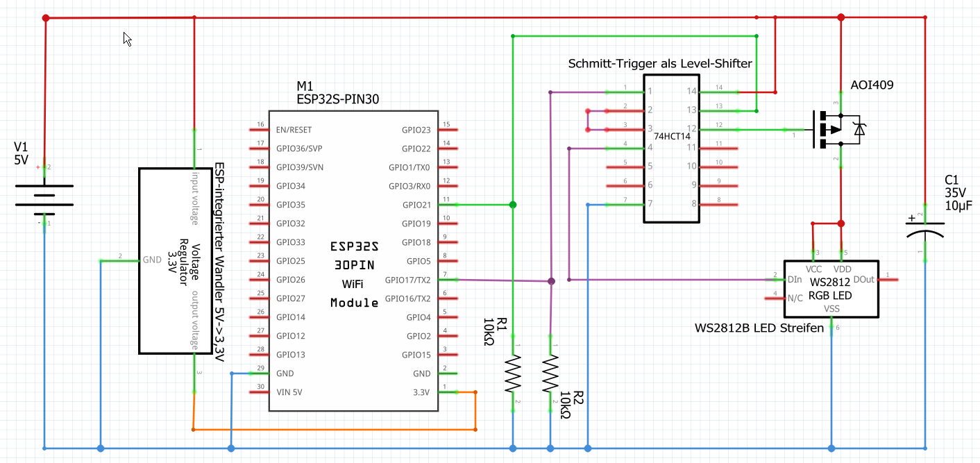Screen dimensions: 980x463
Task: Click the GPIO1/TX0 pin label
Action: [x=410, y=167]
